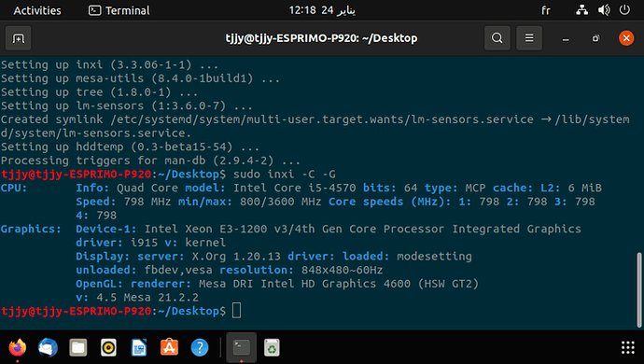Click the text "Mesa DRI Intel HD Graphics 4600"
The height and width of the screenshot is (364, 644).
[304, 284]
